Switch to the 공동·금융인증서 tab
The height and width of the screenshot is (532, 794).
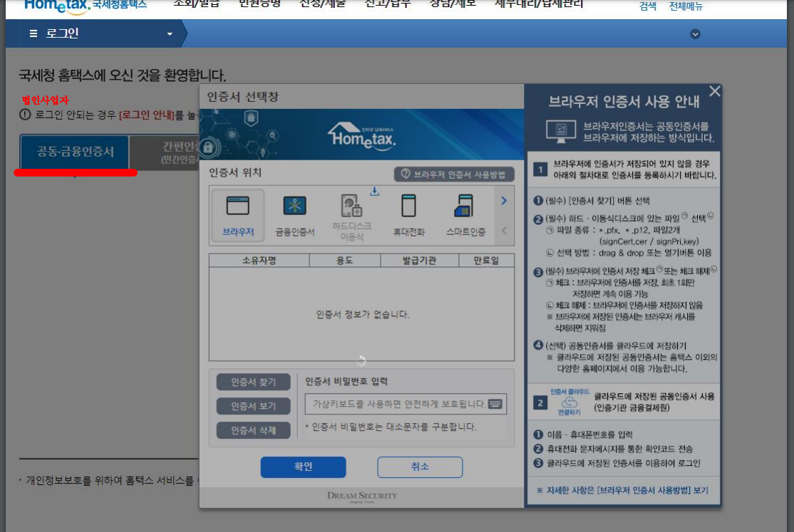pos(75,152)
